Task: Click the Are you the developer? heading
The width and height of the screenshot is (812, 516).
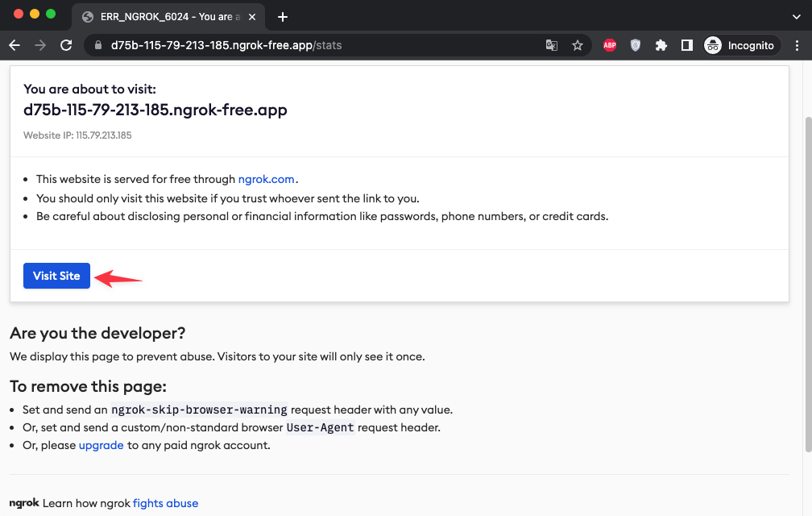Action: pos(97,333)
